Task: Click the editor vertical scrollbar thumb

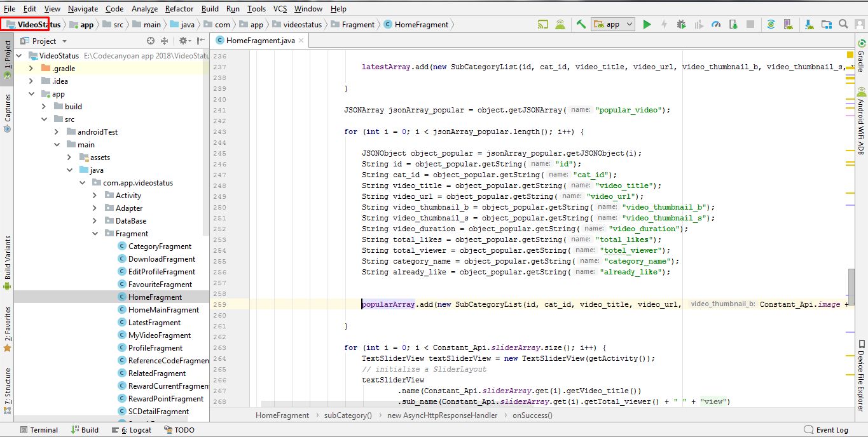Action: click(851, 286)
